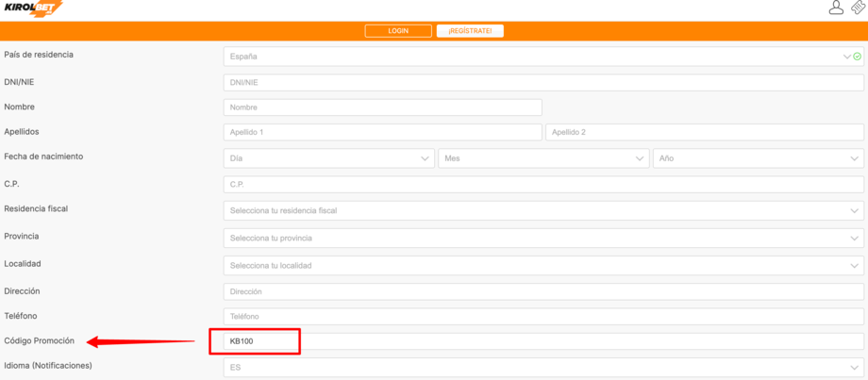Focus the Nombre text field

tap(382, 107)
